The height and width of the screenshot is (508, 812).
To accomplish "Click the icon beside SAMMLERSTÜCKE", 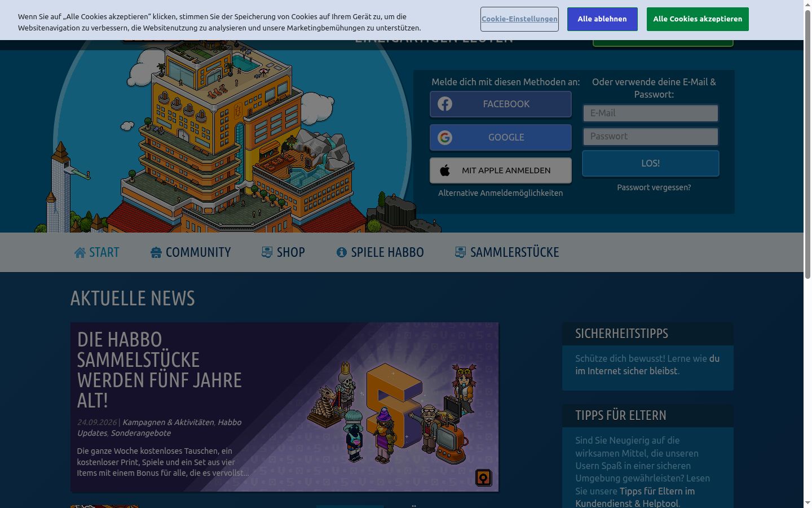I will coord(461,252).
